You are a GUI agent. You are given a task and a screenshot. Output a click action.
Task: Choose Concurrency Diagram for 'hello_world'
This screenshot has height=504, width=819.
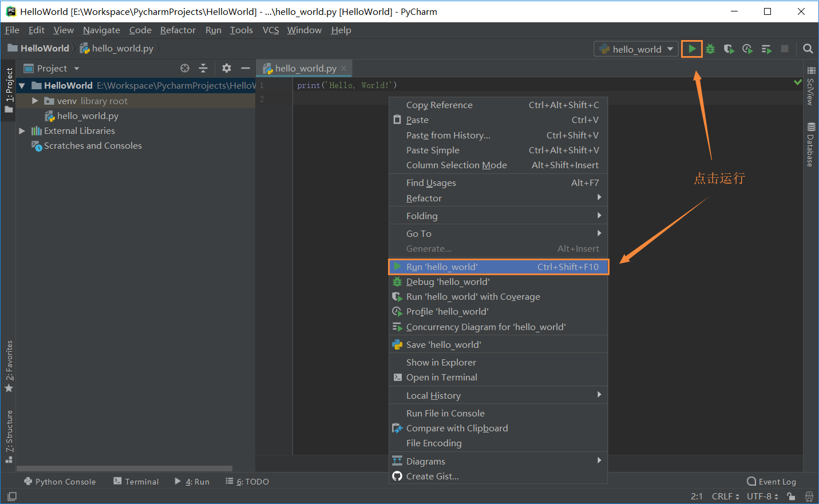(498, 327)
